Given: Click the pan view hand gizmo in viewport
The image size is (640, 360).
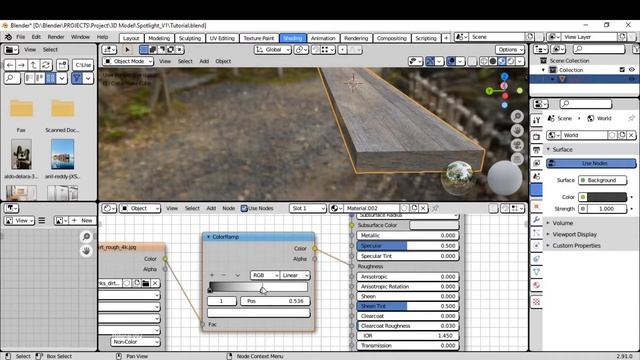Looking at the screenshot, I should [x=517, y=131].
